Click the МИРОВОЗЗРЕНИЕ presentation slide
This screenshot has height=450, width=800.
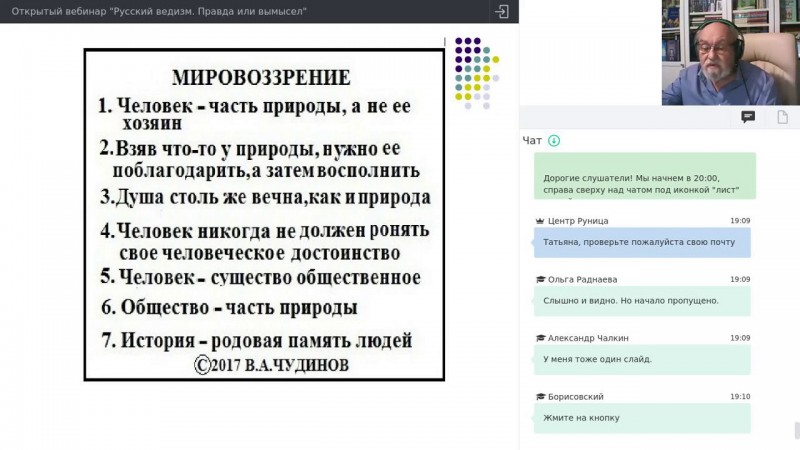[264, 214]
